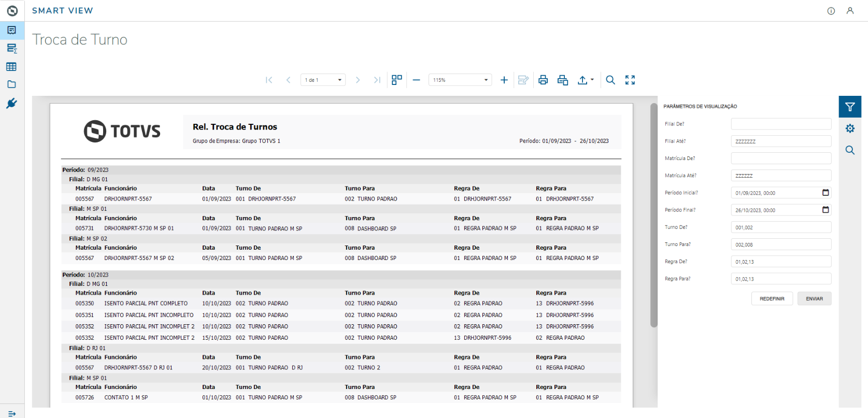Toggle multi-page thumbnail view mode
This screenshot has width=868, height=418.
[397, 80]
